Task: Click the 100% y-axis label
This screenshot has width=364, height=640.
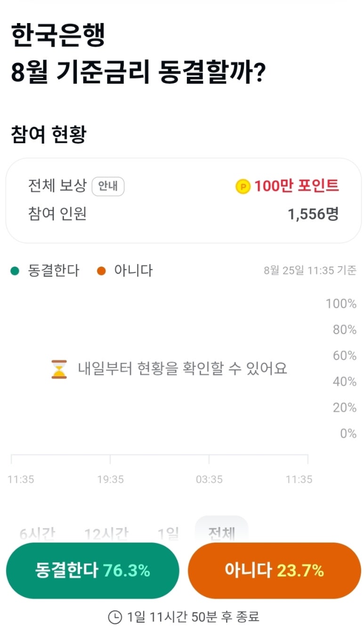Action: click(x=341, y=304)
